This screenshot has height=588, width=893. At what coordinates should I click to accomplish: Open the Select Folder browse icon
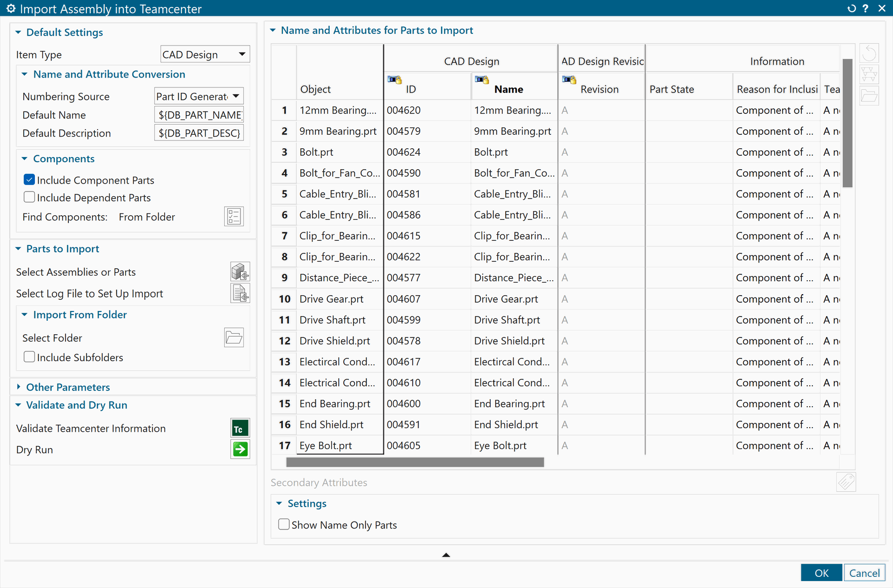(233, 338)
